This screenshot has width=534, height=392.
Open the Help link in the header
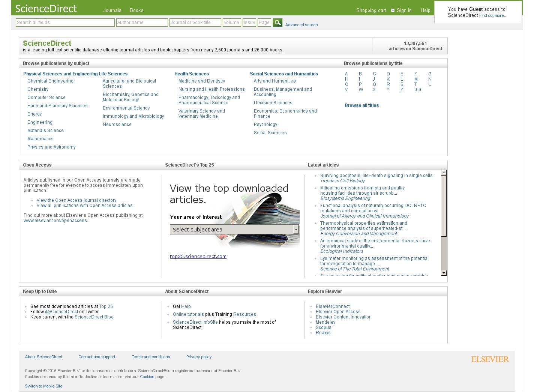[x=425, y=11]
